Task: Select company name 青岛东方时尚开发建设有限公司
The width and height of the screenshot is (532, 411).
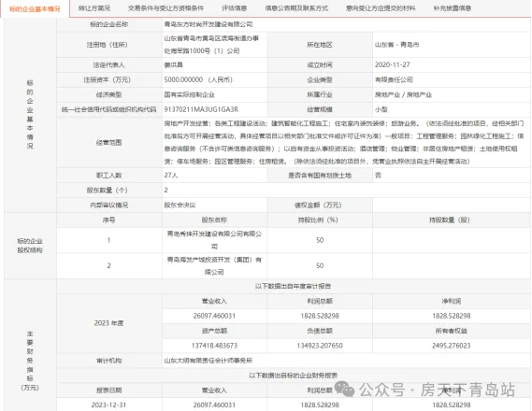Action: (208, 24)
